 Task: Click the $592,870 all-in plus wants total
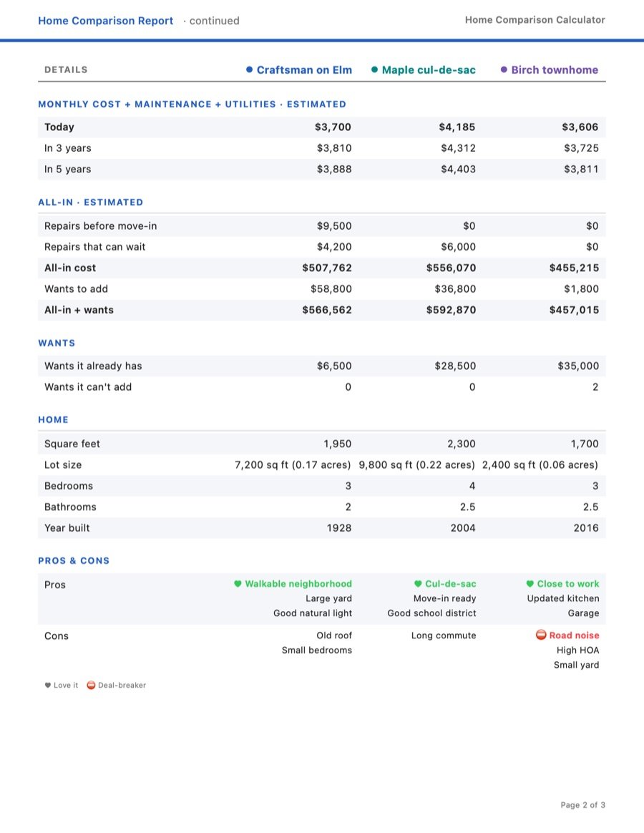tap(451, 310)
